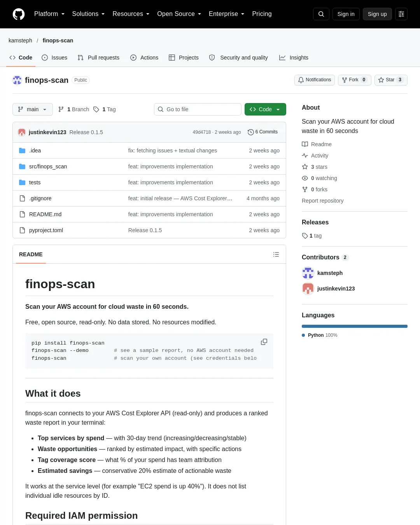
Task: Click the finops-scan repository avatar icon
Action: point(17,80)
